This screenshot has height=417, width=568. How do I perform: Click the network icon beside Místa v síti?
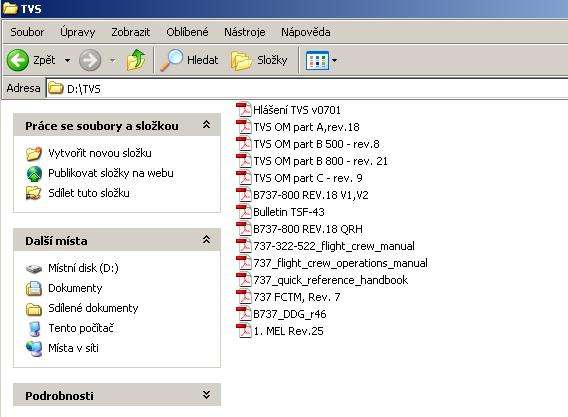pos(34,348)
